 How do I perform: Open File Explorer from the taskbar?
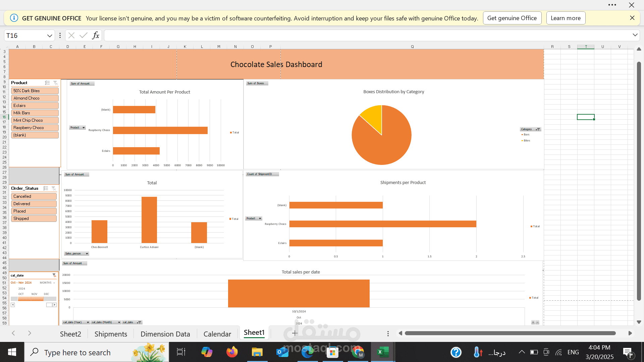point(257,352)
